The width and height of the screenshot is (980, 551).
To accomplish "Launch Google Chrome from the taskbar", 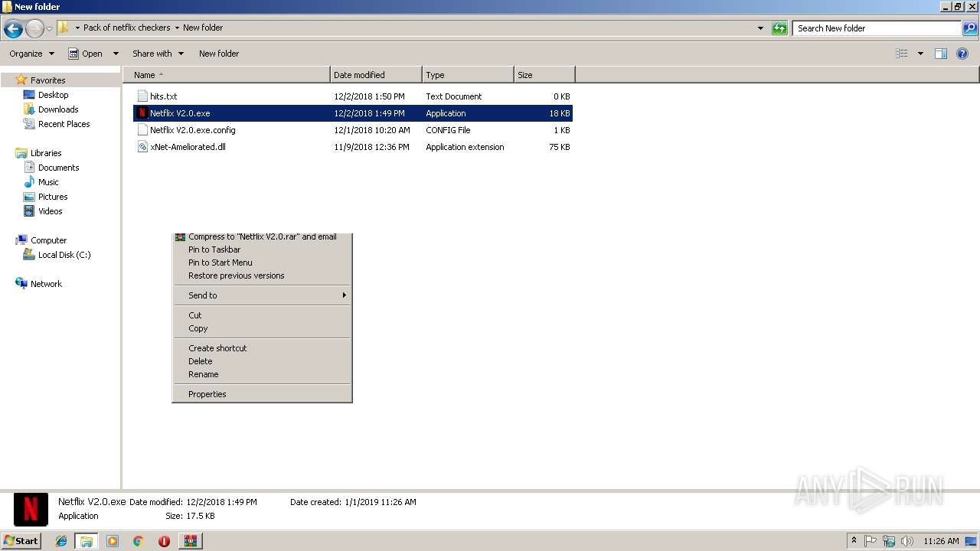I will point(139,541).
